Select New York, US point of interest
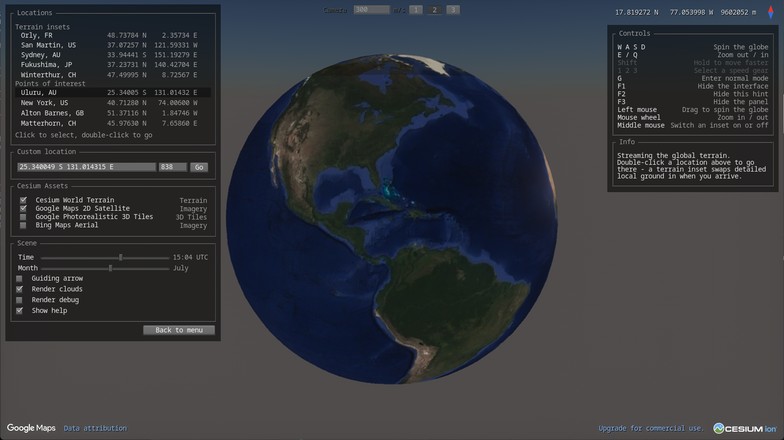Screen dimensions: 784x440 point(112,102)
